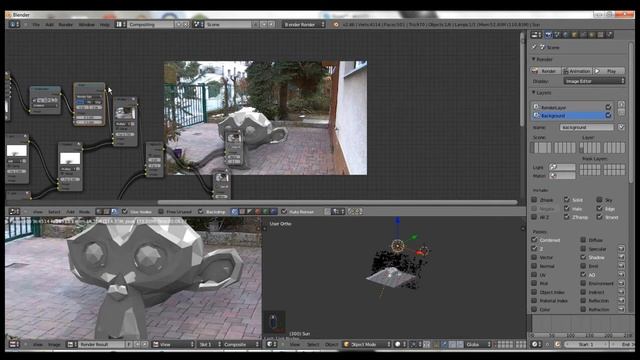640x360 pixels.
Task: Toggle the Auto Render checkbox
Action: [x=284, y=211]
